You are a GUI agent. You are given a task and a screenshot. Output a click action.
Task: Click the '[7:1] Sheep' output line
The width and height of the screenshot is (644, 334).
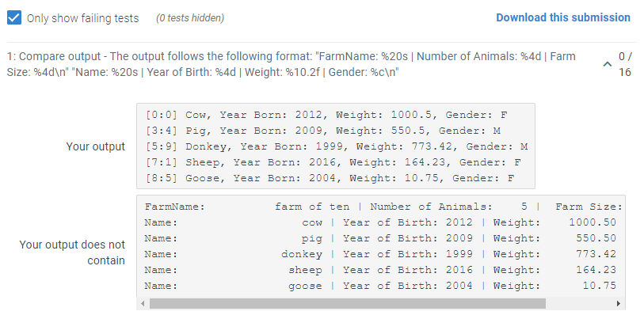pyautogui.click(x=333, y=162)
